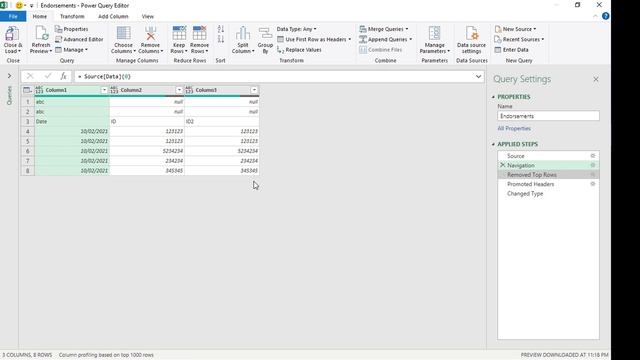Sort ascending with the A-Z icon
The image size is (640, 360).
[221, 29]
